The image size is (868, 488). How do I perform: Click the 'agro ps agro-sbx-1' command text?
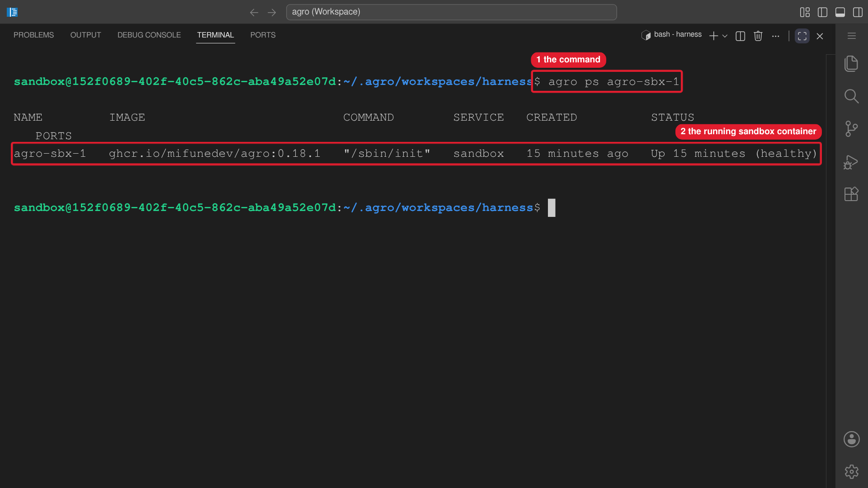pyautogui.click(x=613, y=82)
